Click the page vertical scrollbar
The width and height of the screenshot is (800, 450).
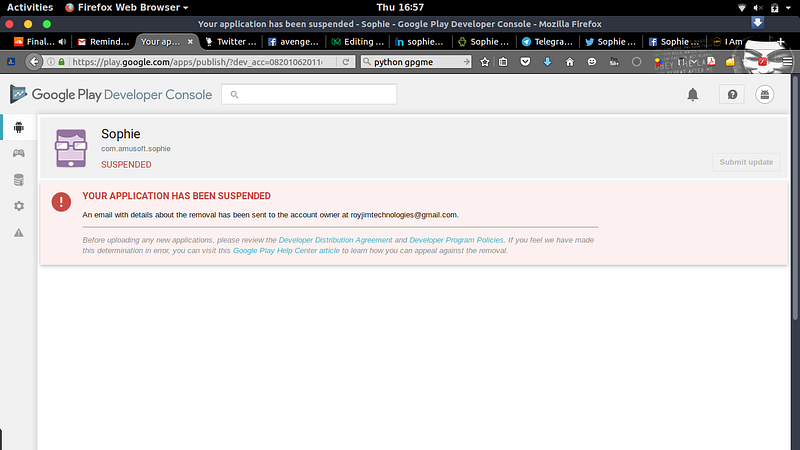tap(795, 199)
